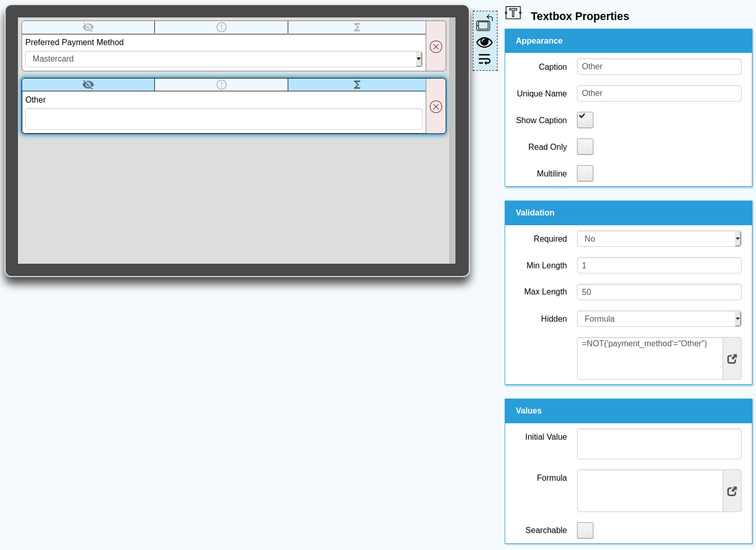Toggle hidden eye icon on Preferred Payment Method field
This screenshot has height=550, width=756.
tap(88, 27)
